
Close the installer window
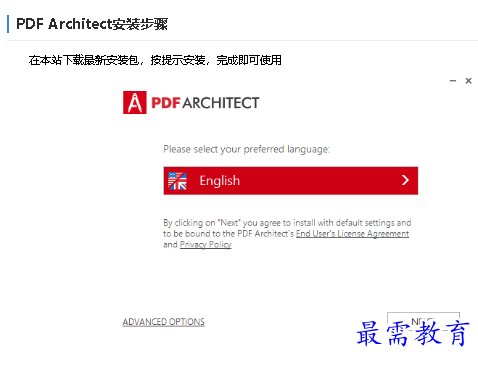click(468, 81)
